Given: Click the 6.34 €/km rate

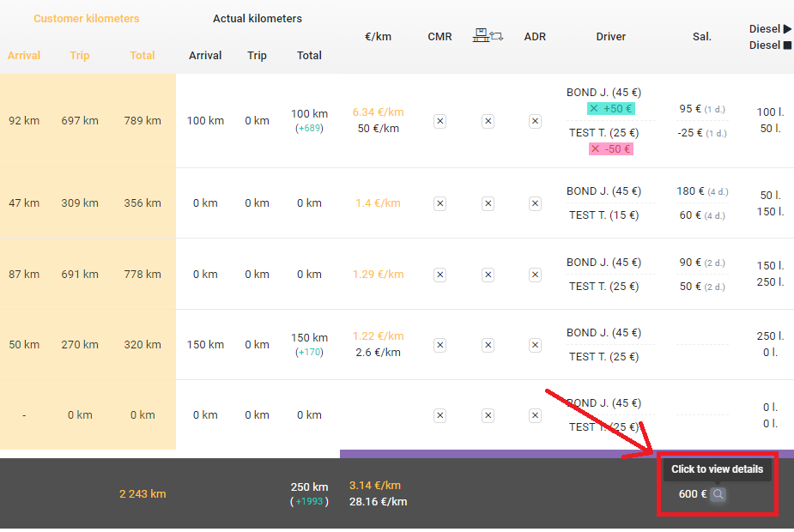Looking at the screenshot, I should [378, 112].
